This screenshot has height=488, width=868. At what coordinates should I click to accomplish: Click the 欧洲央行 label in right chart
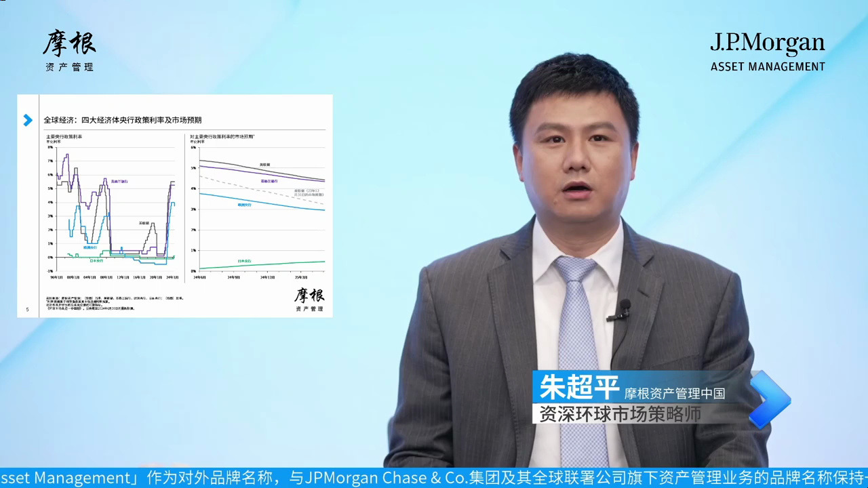(245, 205)
